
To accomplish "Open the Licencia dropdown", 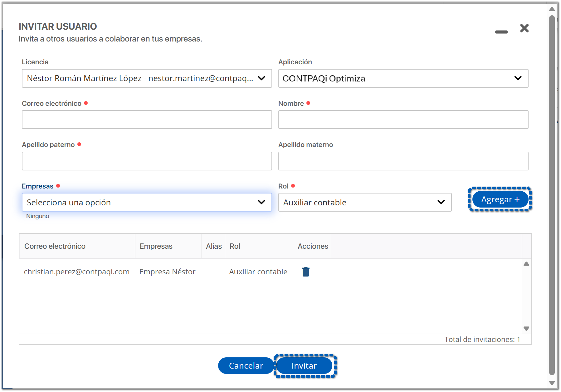I will (x=147, y=78).
